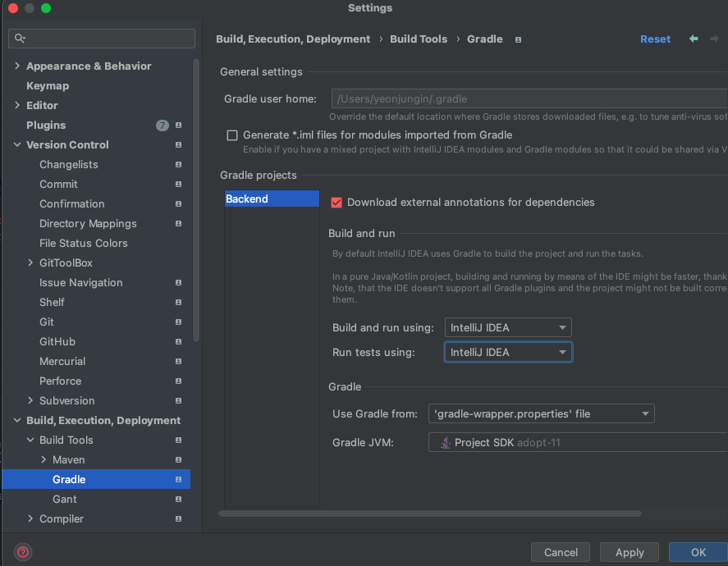This screenshot has width=728, height=566.
Task: Click the horizontal scrollbar under Gradle projects
Action: click(430, 514)
